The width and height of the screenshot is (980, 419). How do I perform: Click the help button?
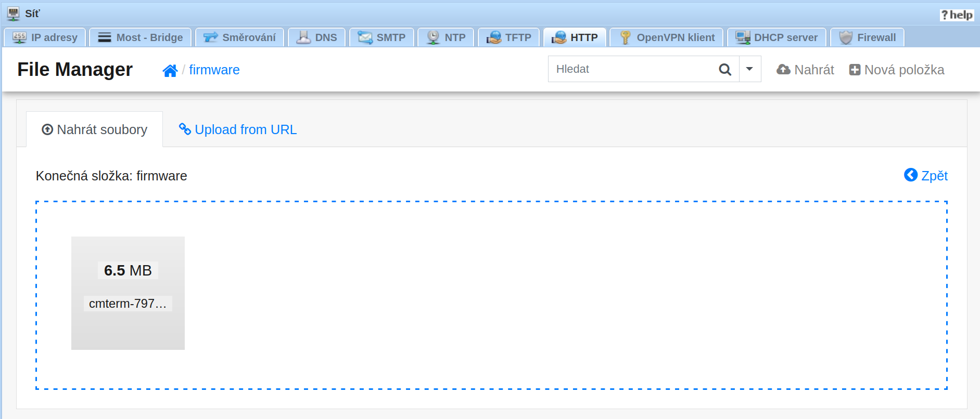957,15
